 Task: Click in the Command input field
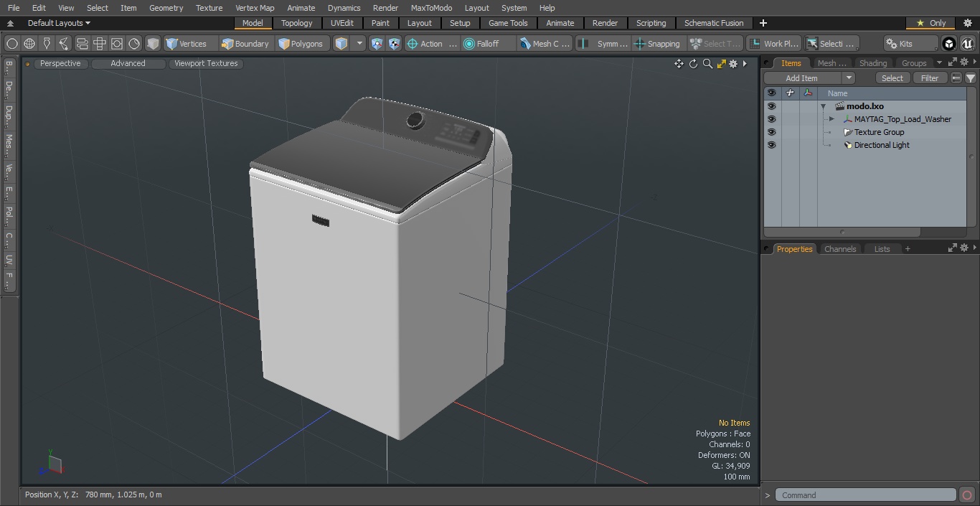pyautogui.click(x=864, y=495)
